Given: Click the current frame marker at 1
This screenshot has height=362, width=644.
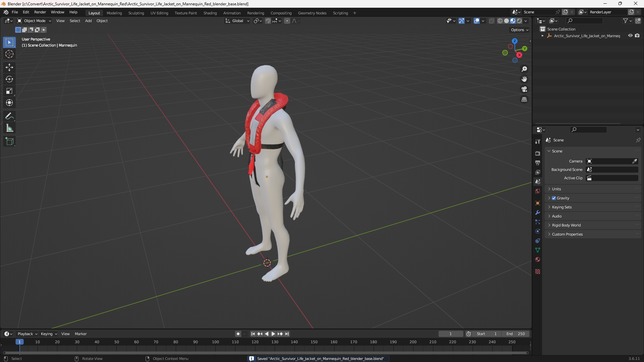Looking at the screenshot, I should [19, 342].
